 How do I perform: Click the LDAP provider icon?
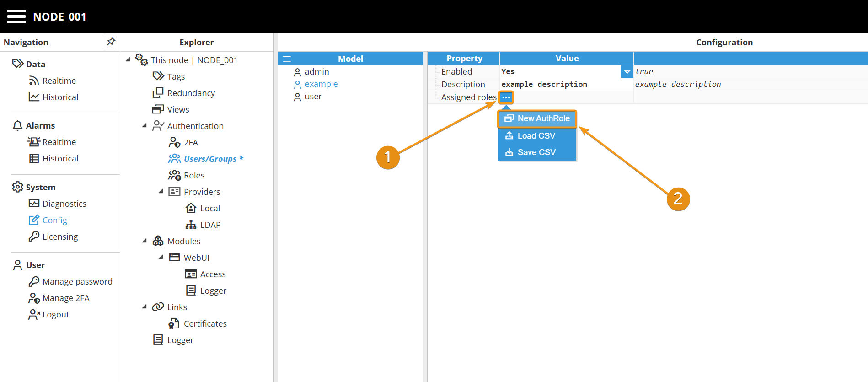(191, 225)
